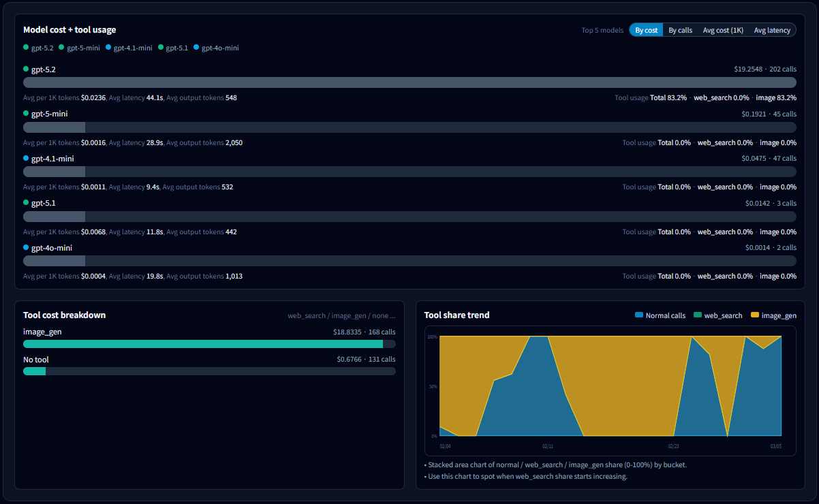Activate the Avg cost (1K) option

click(x=722, y=29)
